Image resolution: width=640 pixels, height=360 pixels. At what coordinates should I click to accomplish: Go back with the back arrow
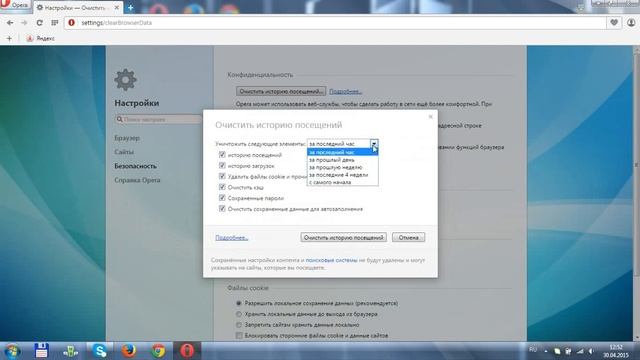pos(10,23)
